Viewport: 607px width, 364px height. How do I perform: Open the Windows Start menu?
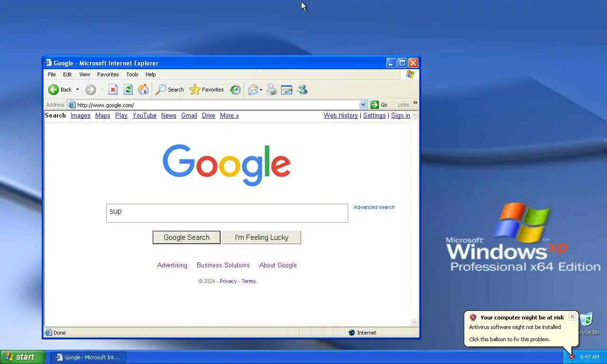(x=22, y=357)
